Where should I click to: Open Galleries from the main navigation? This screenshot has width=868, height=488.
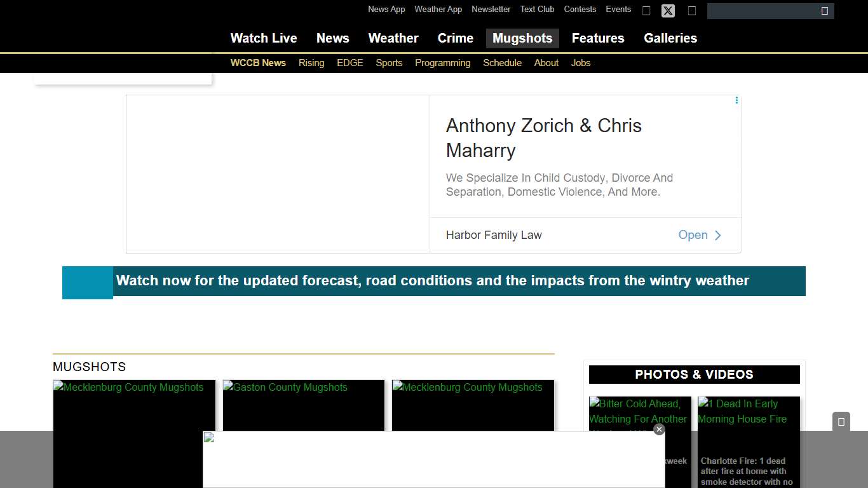coord(670,38)
